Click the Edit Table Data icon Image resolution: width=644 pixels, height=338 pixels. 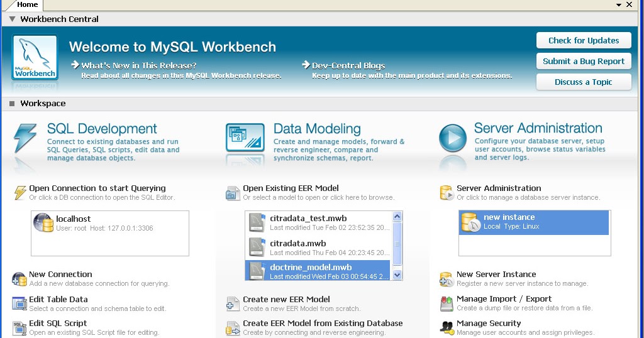[19, 303]
